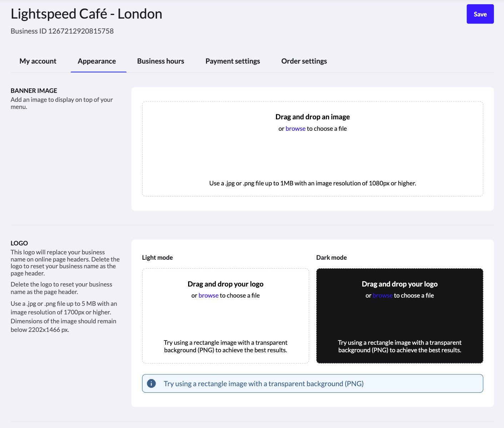Click the Light mode section label
Viewport: 504px width, 428px height.
click(x=157, y=257)
